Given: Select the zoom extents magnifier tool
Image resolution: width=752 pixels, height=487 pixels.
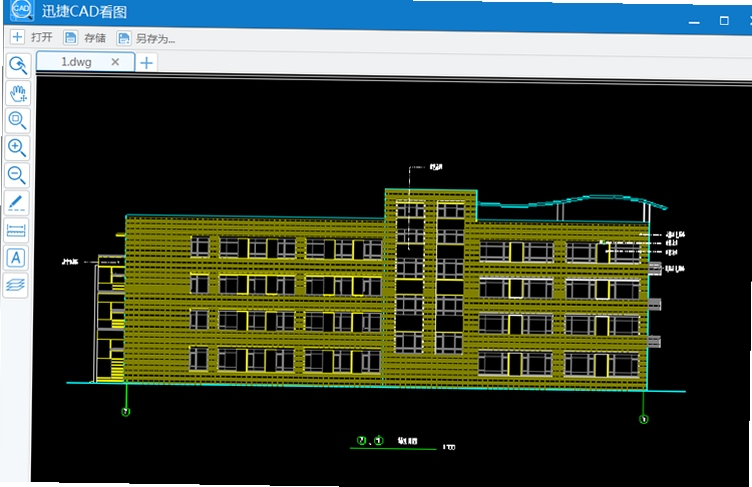Looking at the screenshot, I should tap(18, 120).
